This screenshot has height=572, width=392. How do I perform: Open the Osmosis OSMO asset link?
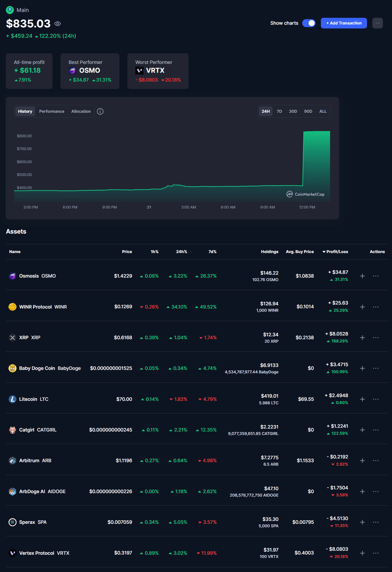tap(37, 276)
